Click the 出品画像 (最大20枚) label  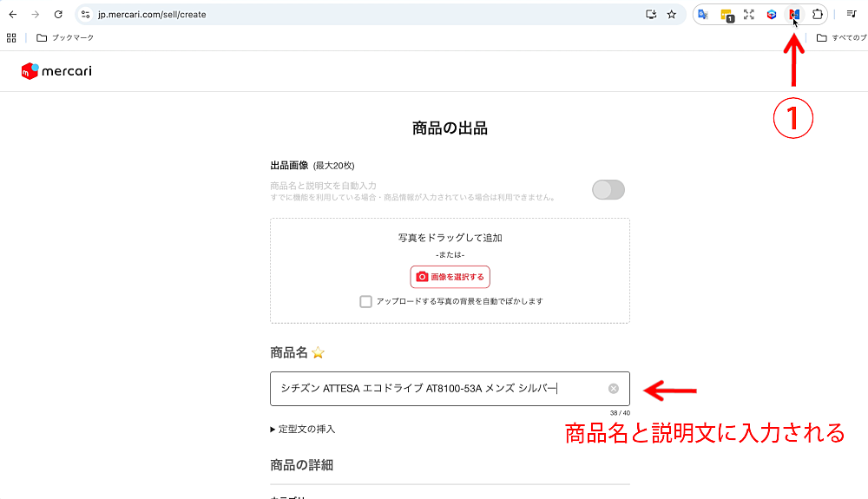pyautogui.click(x=312, y=166)
